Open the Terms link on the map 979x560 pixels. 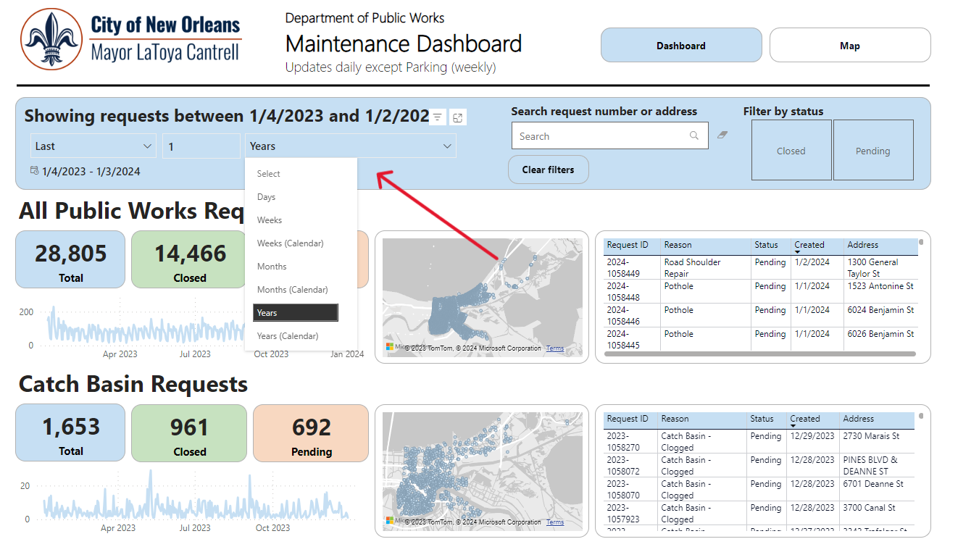pos(554,348)
